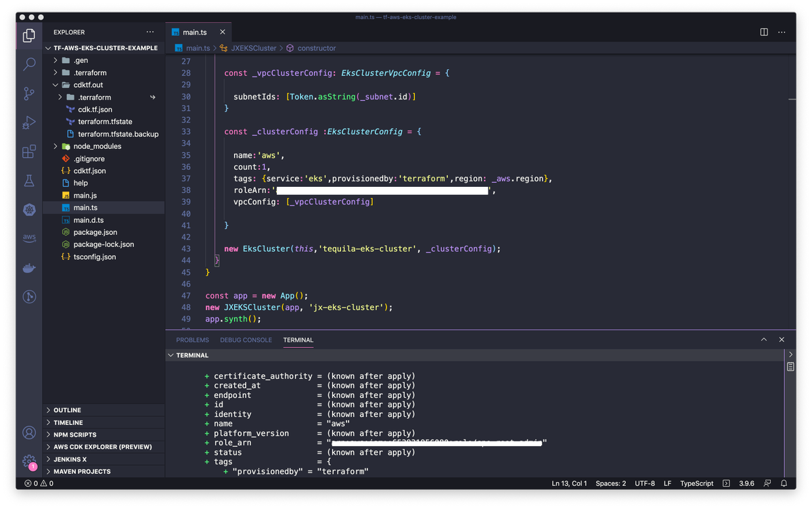
Task: Open the Accounts menu icon
Action: pyautogui.click(x=29, y=433)
